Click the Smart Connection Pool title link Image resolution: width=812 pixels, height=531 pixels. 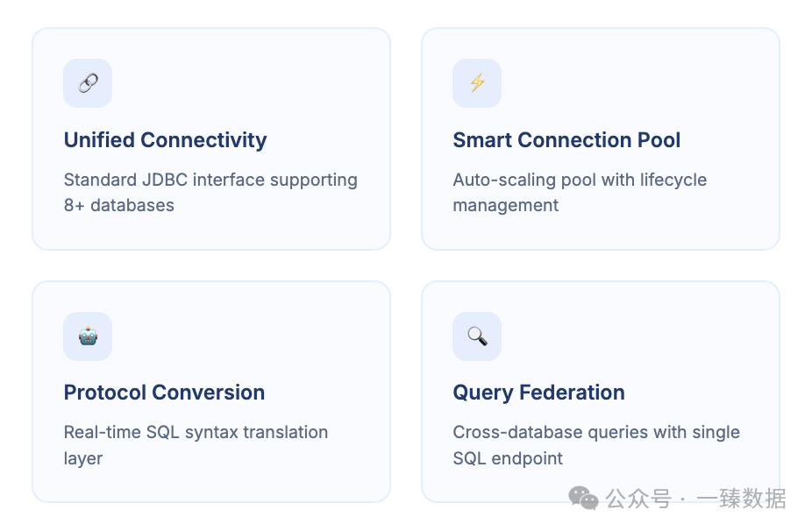pos(566,140)
